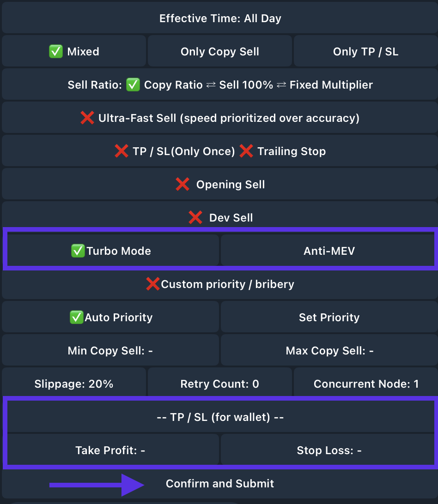Enable Custom priority / bribery
The image size is (438, 504).
[x=220, y=284]
